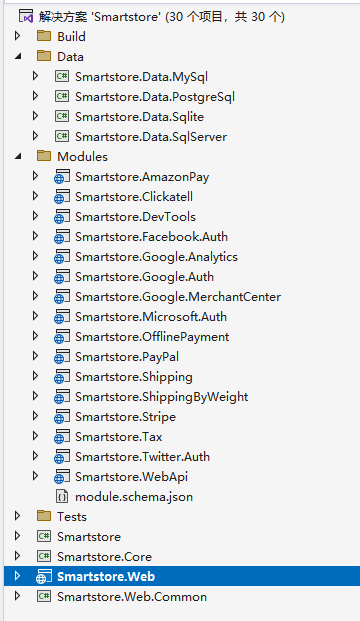Image resolution: width=360 pixels, height=621 pixels.
Task: Click the Smartstore.Stripe web project icon
Action: (62, 417)
